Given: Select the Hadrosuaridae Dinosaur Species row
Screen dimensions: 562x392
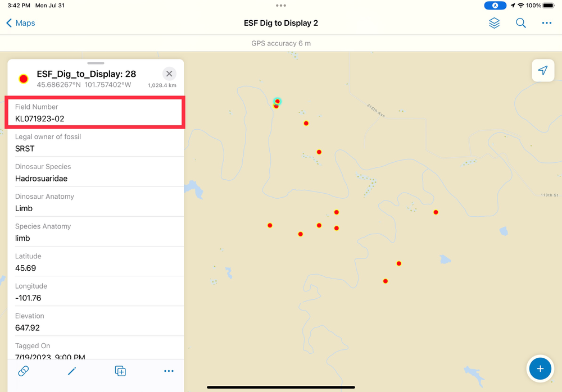Looking at the screenshot, I should click(x=96, y=172).
